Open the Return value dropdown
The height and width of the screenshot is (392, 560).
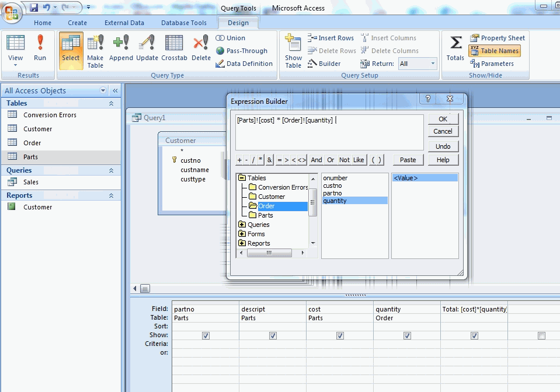click(x=433, y=64)
